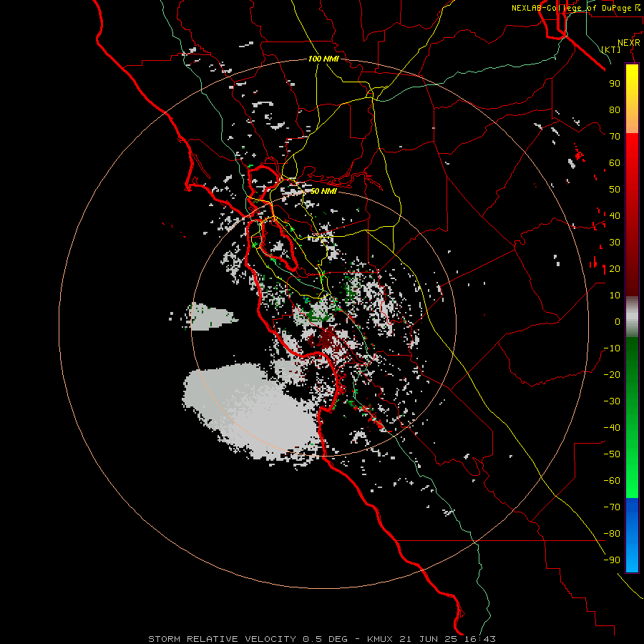Click the [KT] units label above color bar
Image resolution: width=644 pixels, height=644 pixels.
(611, 49)
